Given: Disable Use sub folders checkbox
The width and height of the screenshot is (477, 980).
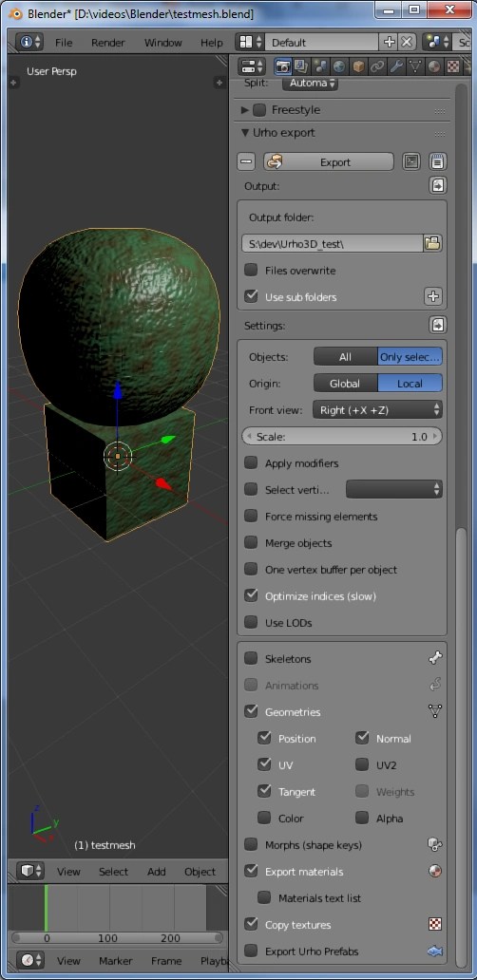Looking at the screenshot, I should pyautogui.click(x=251, y=296).
